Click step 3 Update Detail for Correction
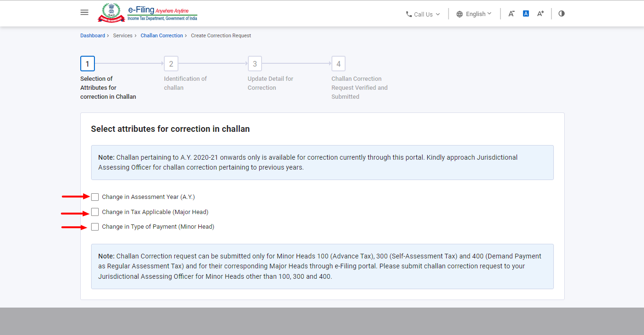This screenshot has width=644, height=335. click(x=254, y=63)
